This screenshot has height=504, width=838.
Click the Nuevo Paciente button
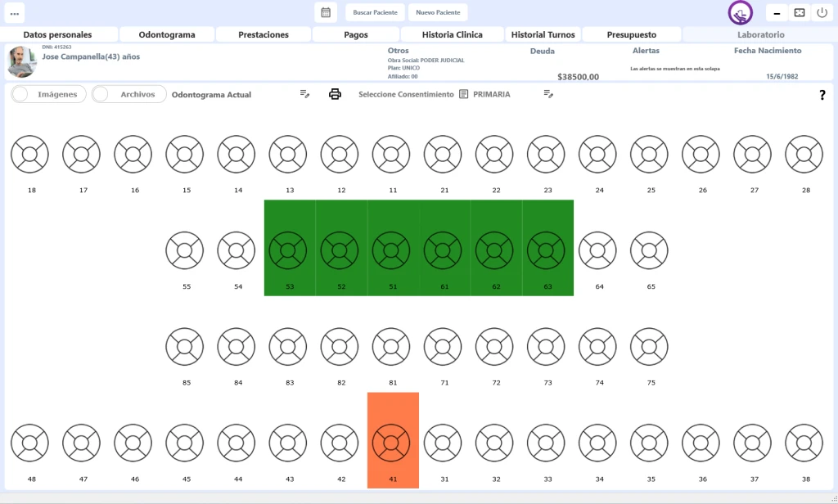point(438,12)
